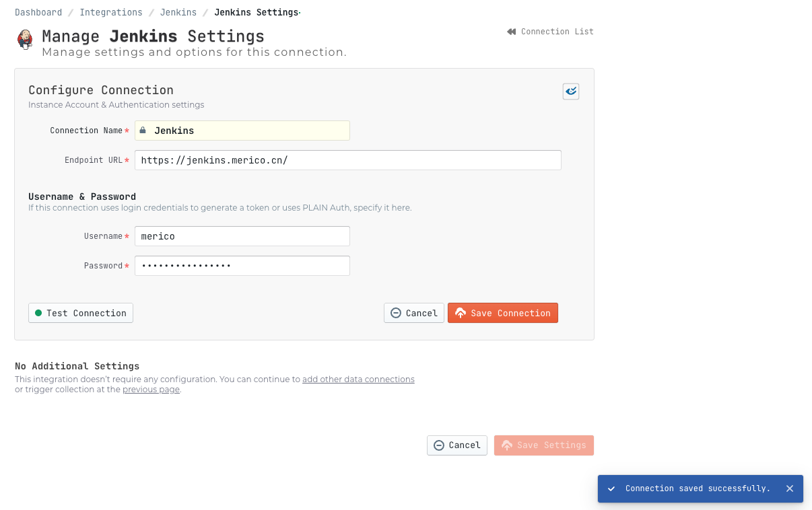This screenshot has height=510, width=812.
Task: Click the checkmark icon in the success toast
Action: click(611, 488)
